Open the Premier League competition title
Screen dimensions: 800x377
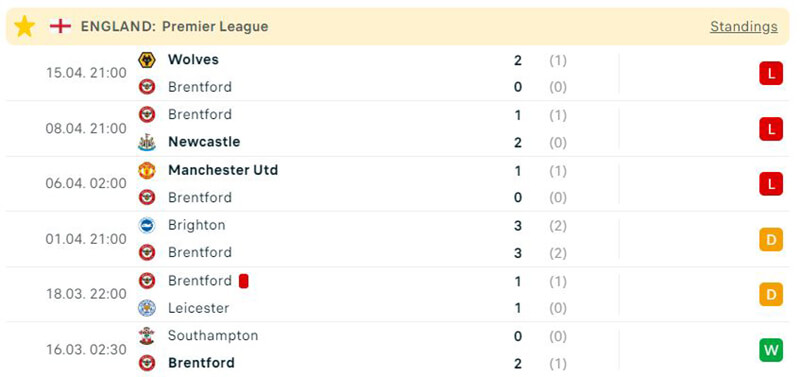(x=215, y=27)
